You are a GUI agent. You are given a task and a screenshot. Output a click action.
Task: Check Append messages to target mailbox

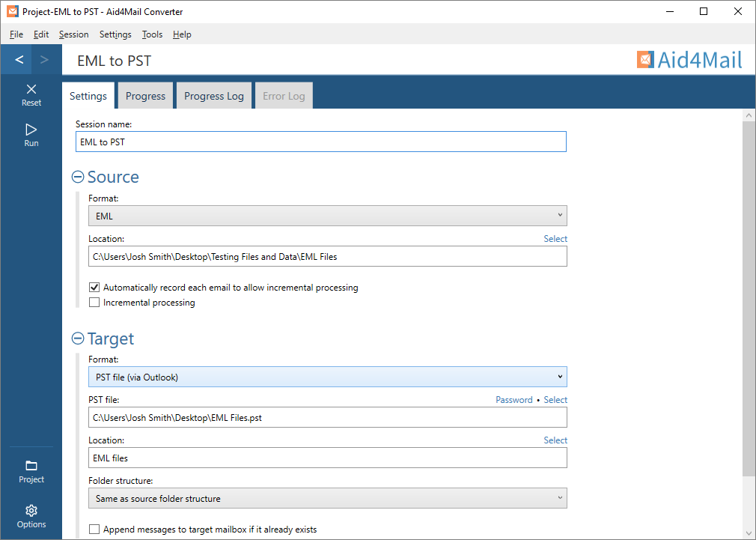point(94,530)
